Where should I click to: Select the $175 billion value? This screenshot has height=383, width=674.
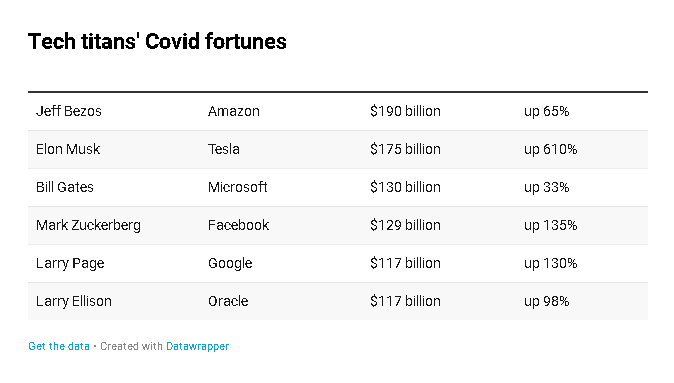[x=405, y=149]
